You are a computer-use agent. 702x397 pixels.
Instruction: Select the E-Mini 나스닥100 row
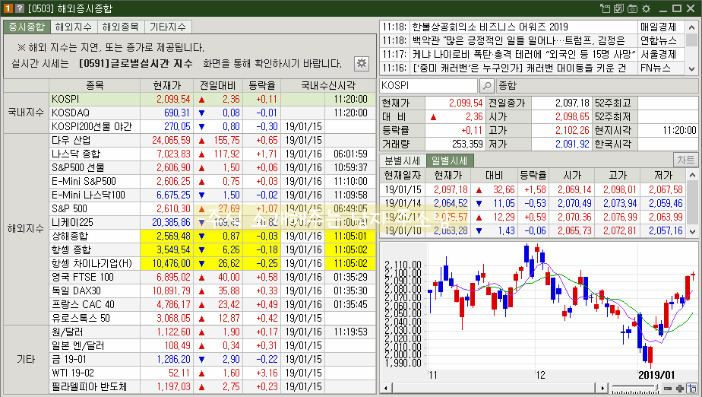[212, 195]
